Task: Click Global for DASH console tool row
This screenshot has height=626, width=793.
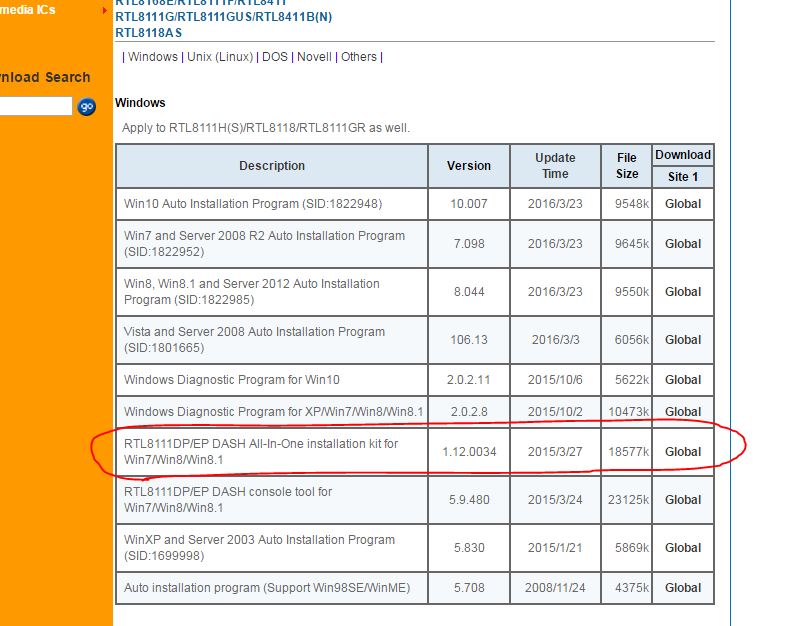Action: pos(683,500)
